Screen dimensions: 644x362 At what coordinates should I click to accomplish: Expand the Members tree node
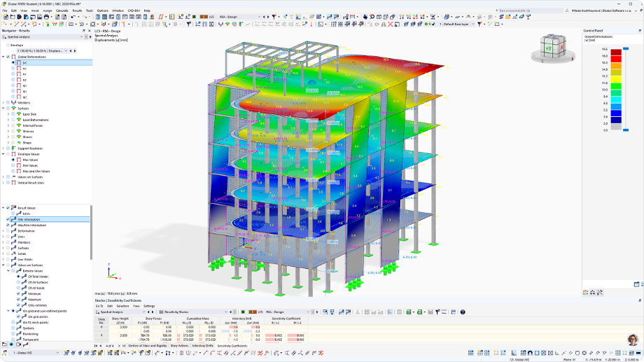3,103
